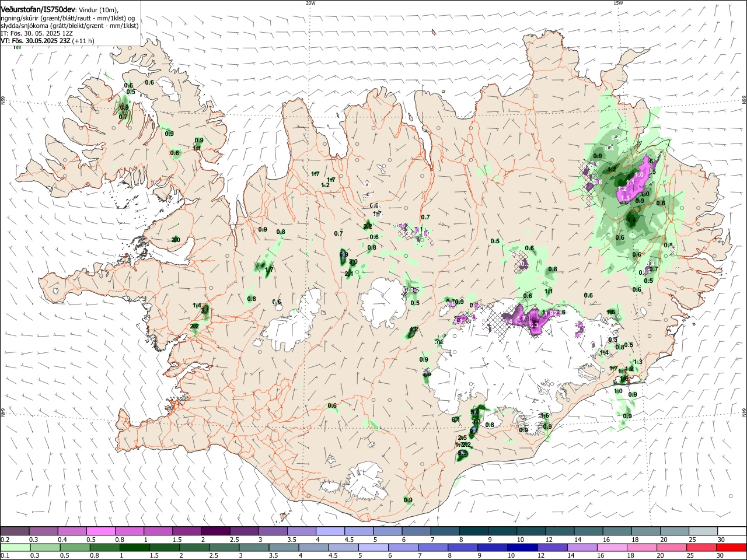Pick the white snow swatch after the 30 mark

click(x=731, y=531)
